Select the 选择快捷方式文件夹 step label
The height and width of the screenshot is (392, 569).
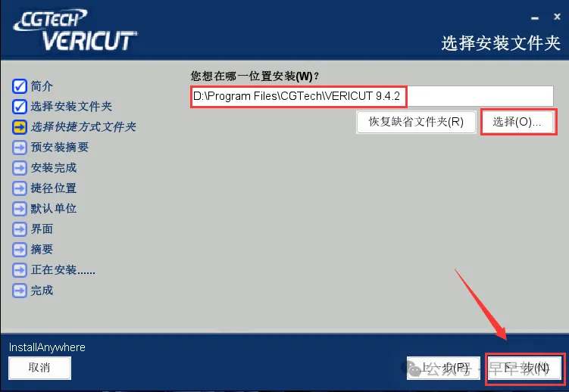click(83, 127)
